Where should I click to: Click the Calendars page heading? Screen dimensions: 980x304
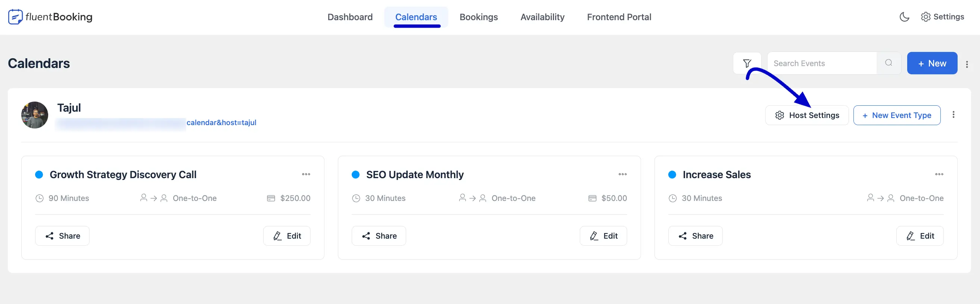click(x=39, y=63)
